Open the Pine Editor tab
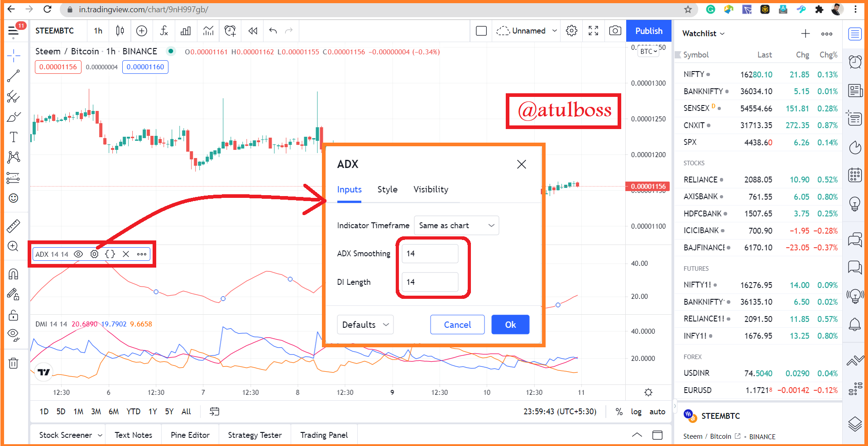Screen dimensions: 868x446 click(190, 435)
